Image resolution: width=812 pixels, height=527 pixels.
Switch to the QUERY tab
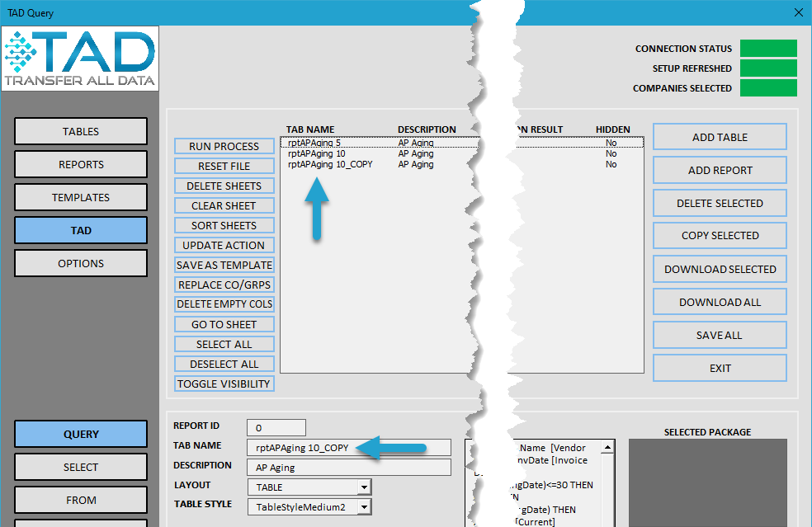point(81,435)
